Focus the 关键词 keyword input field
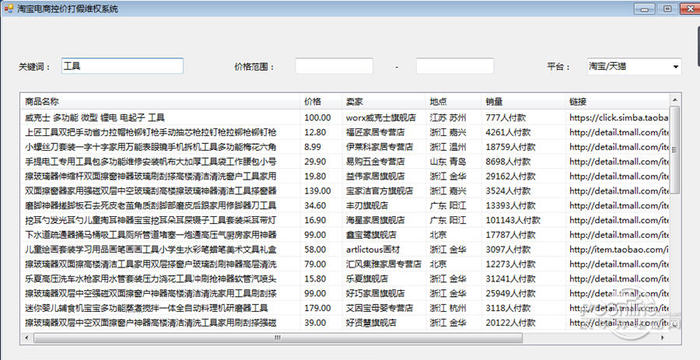Viewport: 700px width, 360px height. [x=122, y=66]
